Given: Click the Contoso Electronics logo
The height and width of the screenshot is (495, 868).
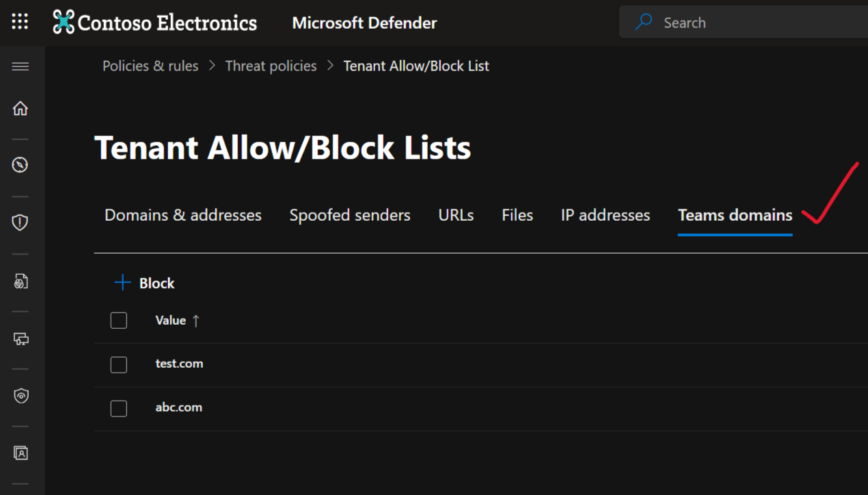Looking at the screenshot, I should pos(154,23).
